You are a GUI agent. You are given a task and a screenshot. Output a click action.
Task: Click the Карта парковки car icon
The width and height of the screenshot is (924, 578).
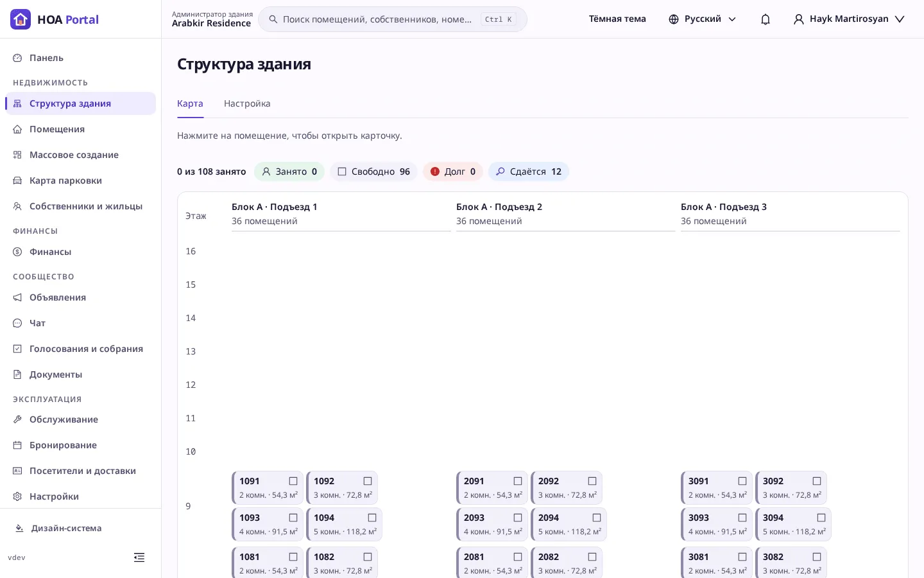pos(17,180)
